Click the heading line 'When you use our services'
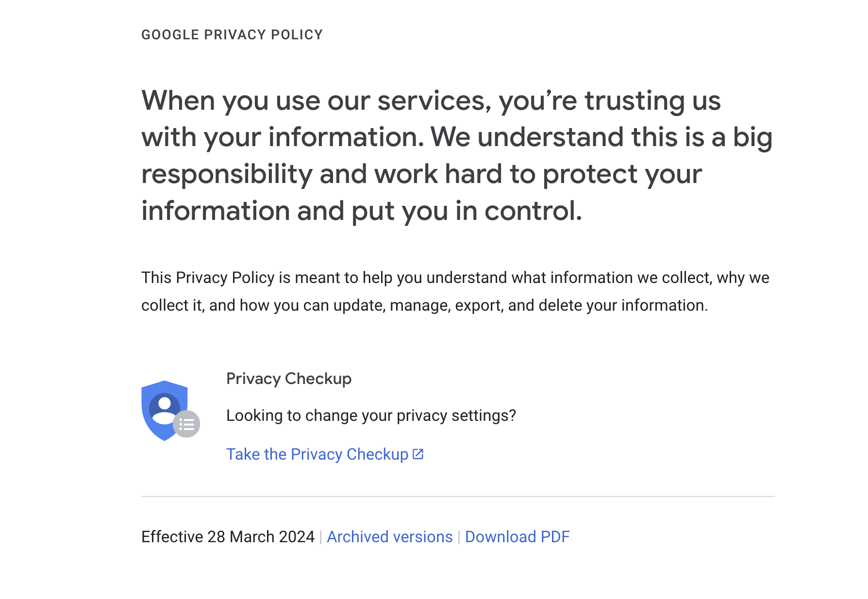 click(x=431, y=101)
